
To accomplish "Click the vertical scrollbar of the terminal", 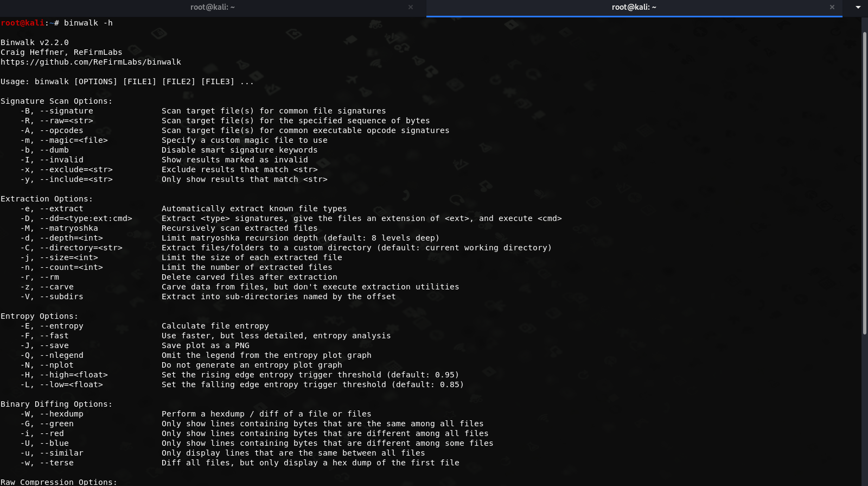I will pyautogui.click(x=865, y=183).
